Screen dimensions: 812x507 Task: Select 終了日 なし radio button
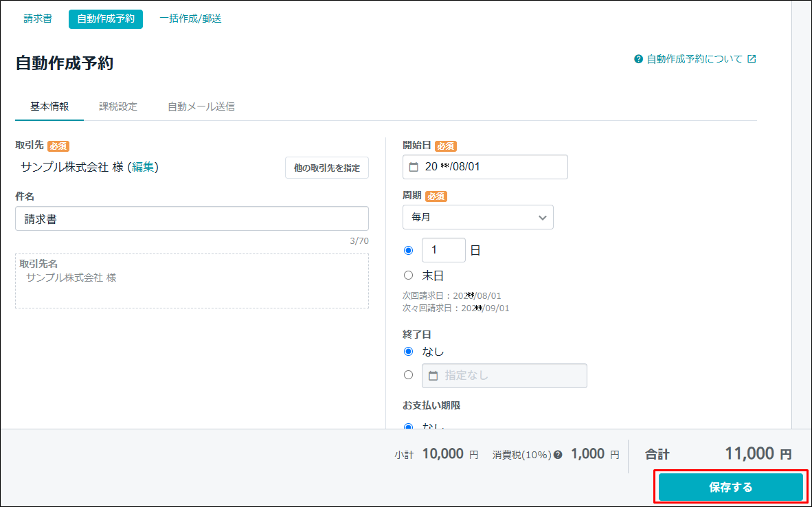tap(409, 352)
